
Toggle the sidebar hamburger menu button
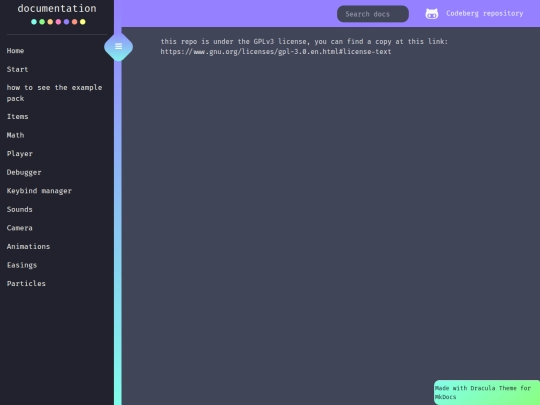118,46
